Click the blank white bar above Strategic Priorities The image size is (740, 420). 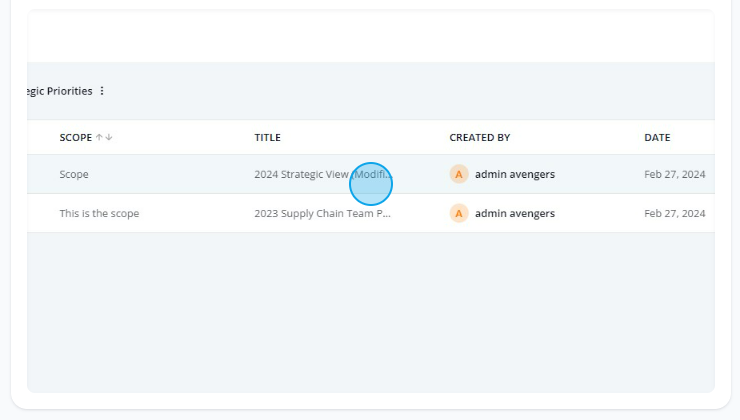(370, 38)
